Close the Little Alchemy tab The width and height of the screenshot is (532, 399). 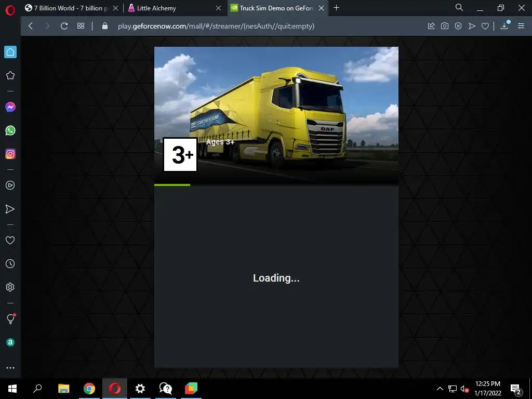219,8
